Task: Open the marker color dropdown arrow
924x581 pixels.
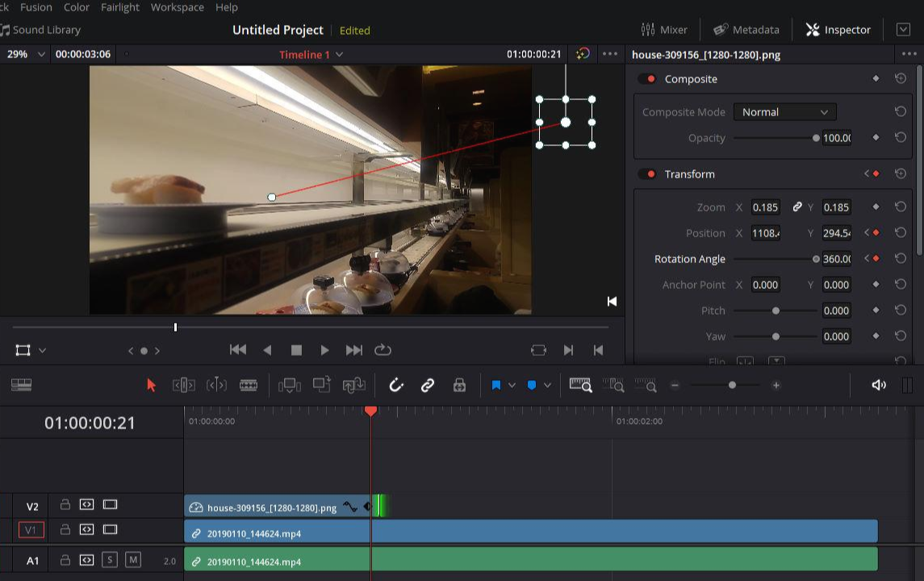Action: tap(547, 386)
